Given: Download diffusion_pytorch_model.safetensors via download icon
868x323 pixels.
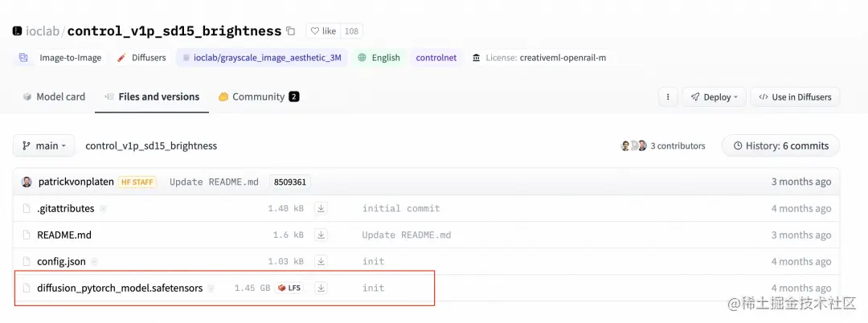Looking at the screenshot, I should tap(321, 288).
